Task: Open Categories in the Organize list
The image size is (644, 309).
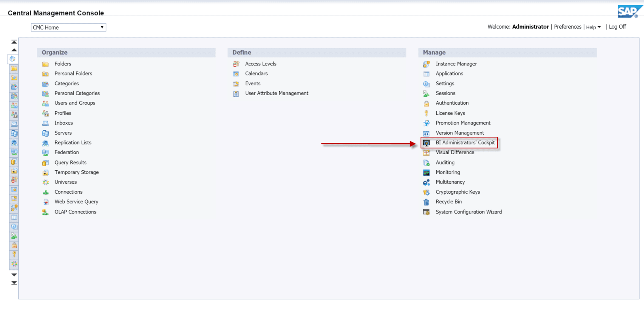Action: [67, 84]
